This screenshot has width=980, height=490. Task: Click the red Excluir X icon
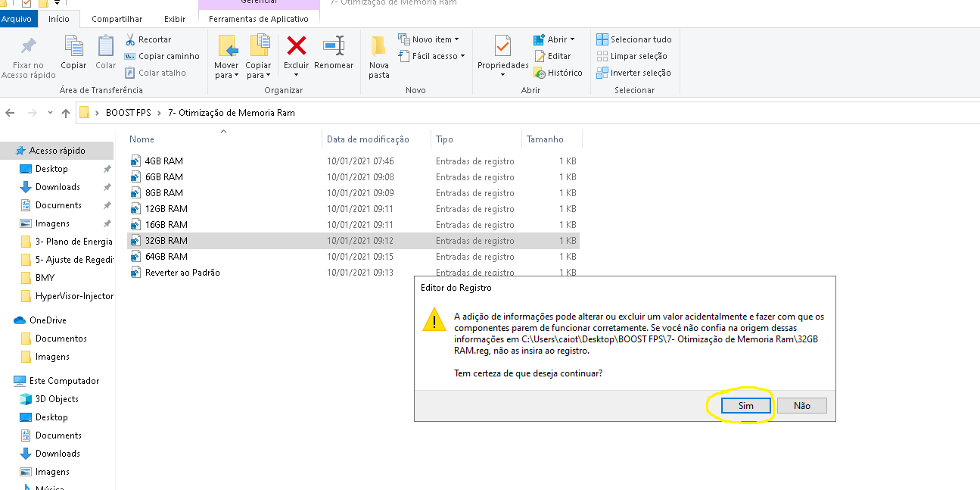tap(297, 46)
